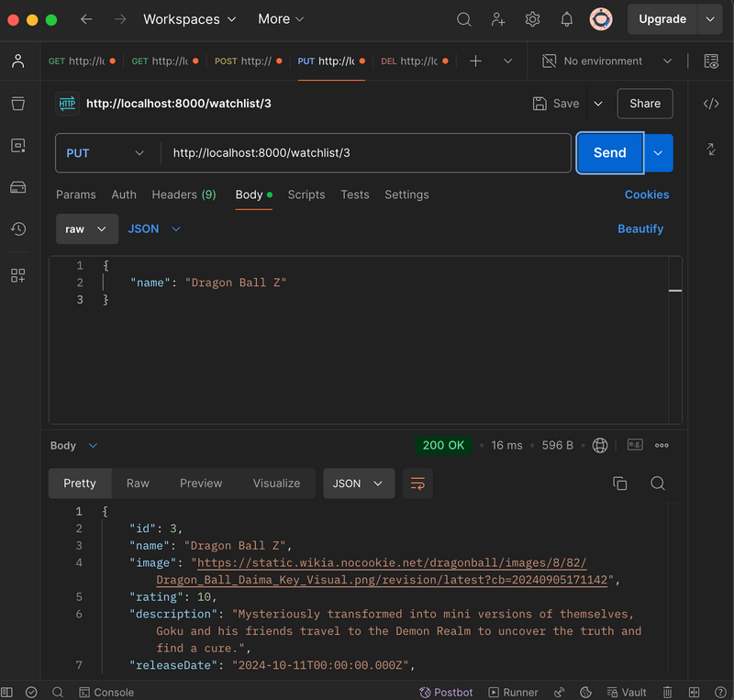The height and width of the screenshot is (700, 734).
Task: Click the Upgrade button
Action: 662,19
